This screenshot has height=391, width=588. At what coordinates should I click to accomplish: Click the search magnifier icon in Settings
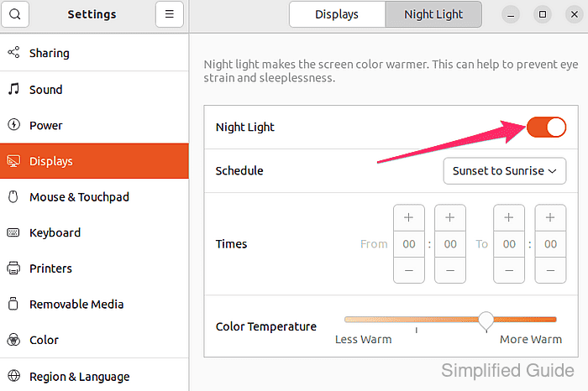15,14
